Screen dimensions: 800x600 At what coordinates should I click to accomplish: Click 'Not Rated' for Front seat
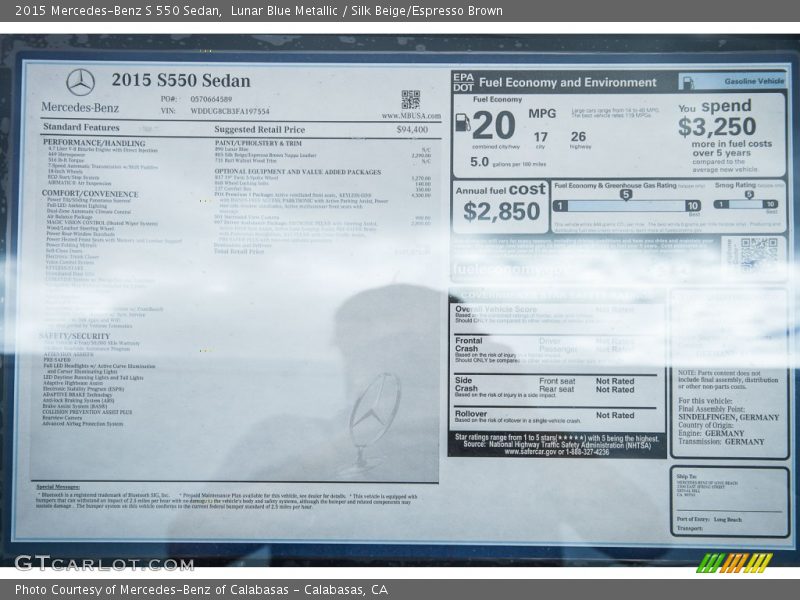coord(615,381)
